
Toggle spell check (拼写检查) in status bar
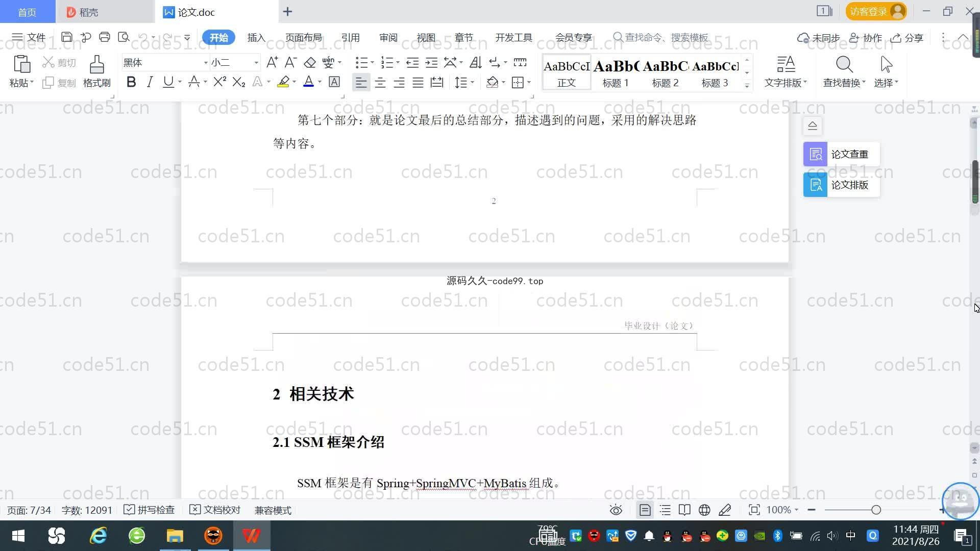click(x=150, y=510)
